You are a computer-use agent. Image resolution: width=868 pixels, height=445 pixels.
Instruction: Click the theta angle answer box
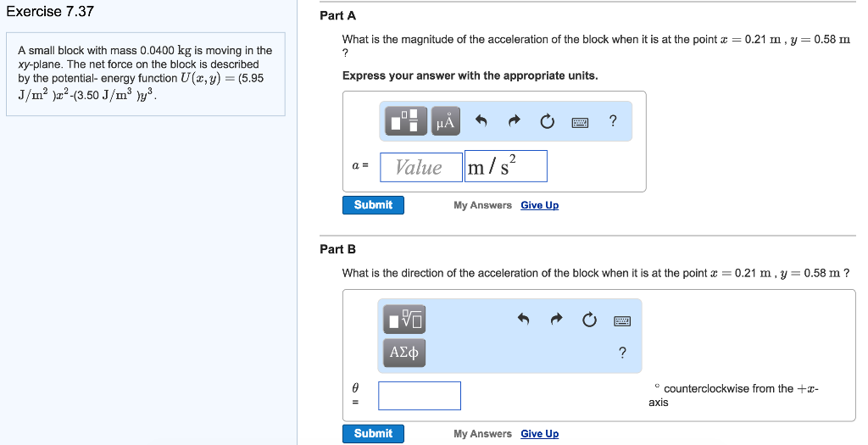point(420,395)
